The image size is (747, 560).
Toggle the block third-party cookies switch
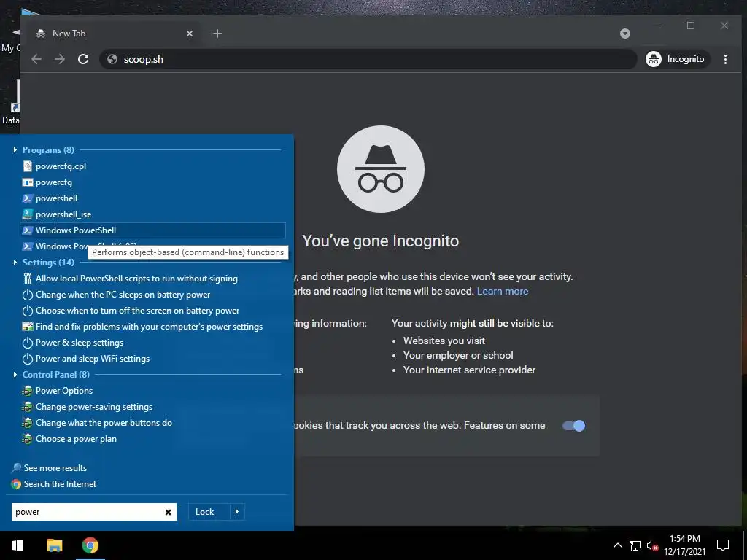(x=573, y=426)
